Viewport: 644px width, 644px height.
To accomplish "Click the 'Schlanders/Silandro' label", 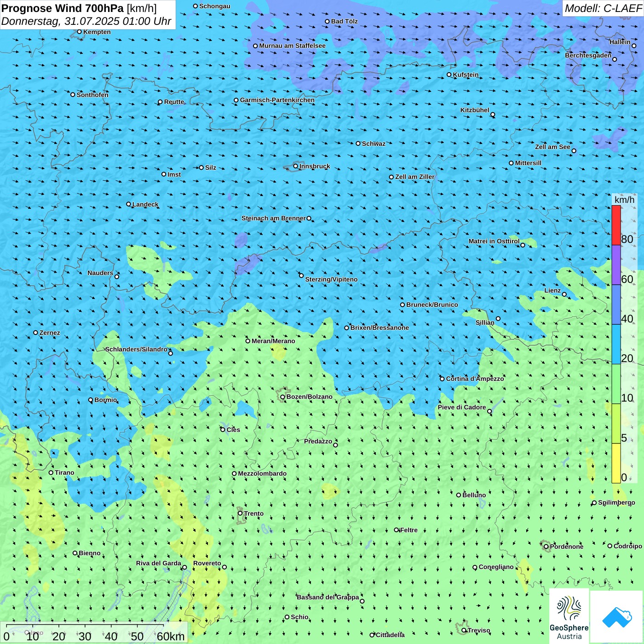I will (x=136, y=349).
